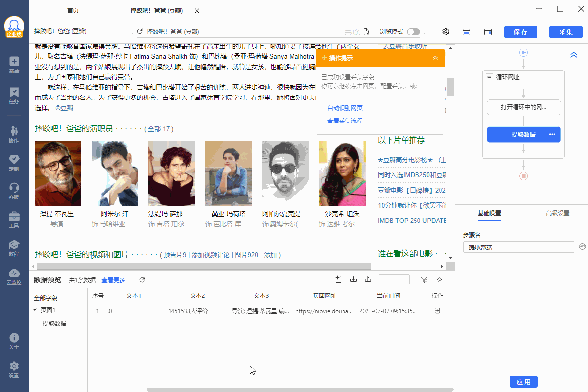Toggle the 浏览模式 browse mode switch
Image resolution: width=588 pixels, height=392 pixels.
point(414,32)
